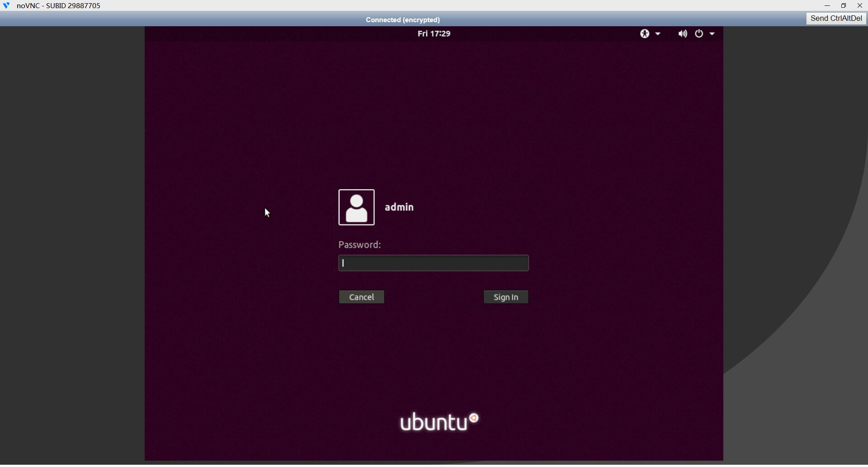Image resolution: width=868 pixels, height=467 pixels.
Task: Select the admin username label
Action: click(x=399, y=207)
